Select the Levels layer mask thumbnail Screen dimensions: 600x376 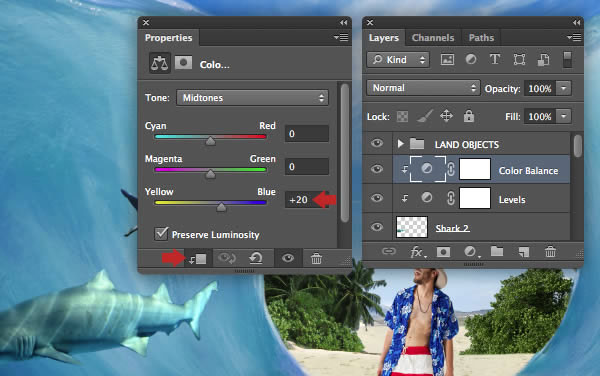pyautogui.click(x=475, y=198)
